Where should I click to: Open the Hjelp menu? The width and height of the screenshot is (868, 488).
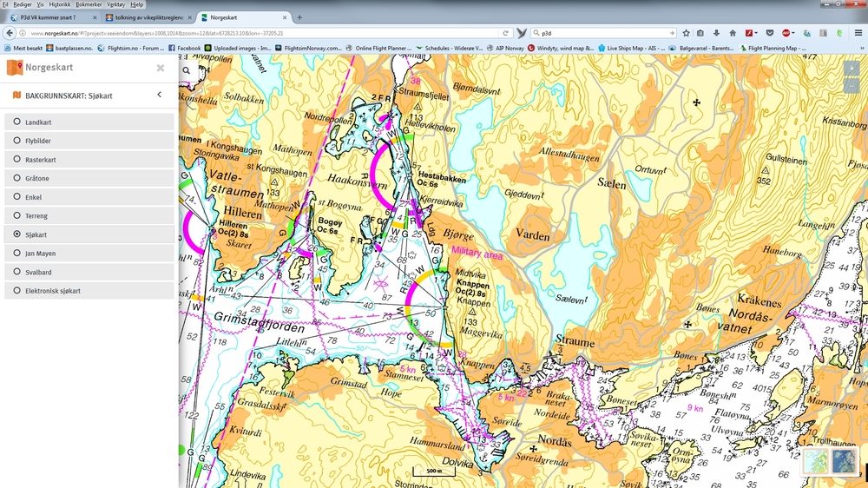click(137, 4)
